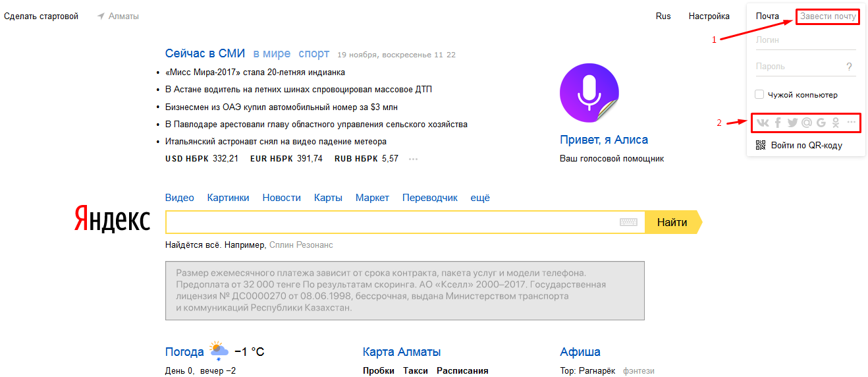Click Войти по QR-коду link
The height and width of the screenshot is (377, 868).
click(807, 145)
